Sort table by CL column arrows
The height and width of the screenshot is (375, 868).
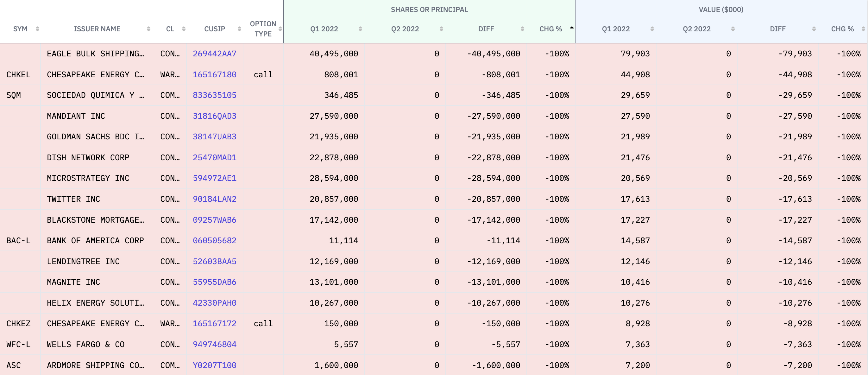184,29
